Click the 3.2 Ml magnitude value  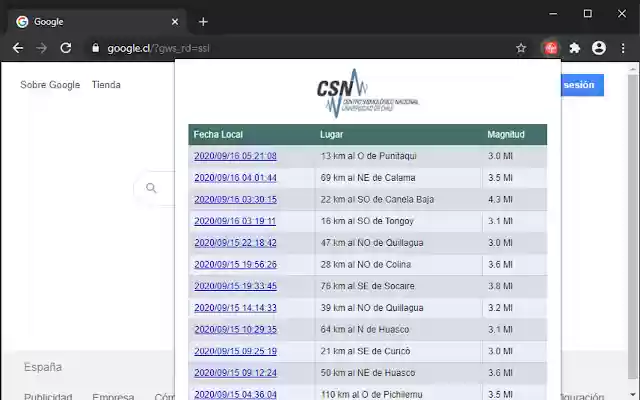click(500, 308)
